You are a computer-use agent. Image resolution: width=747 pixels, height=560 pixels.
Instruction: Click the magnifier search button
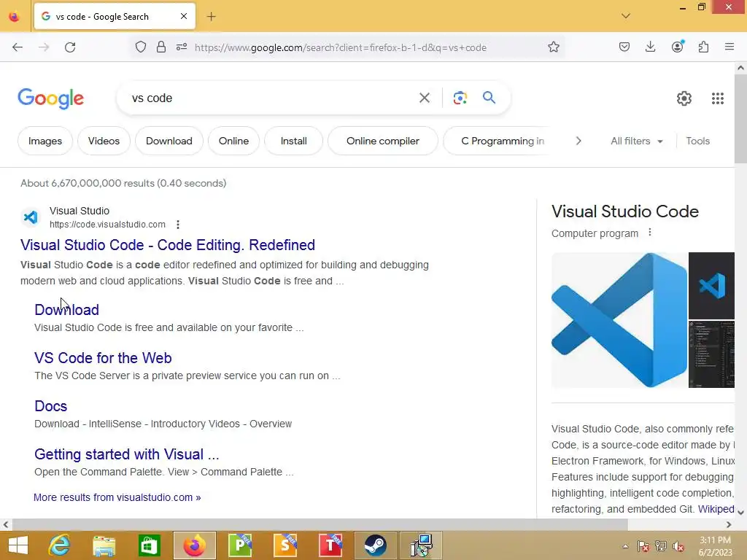click(x=489, y=98)
